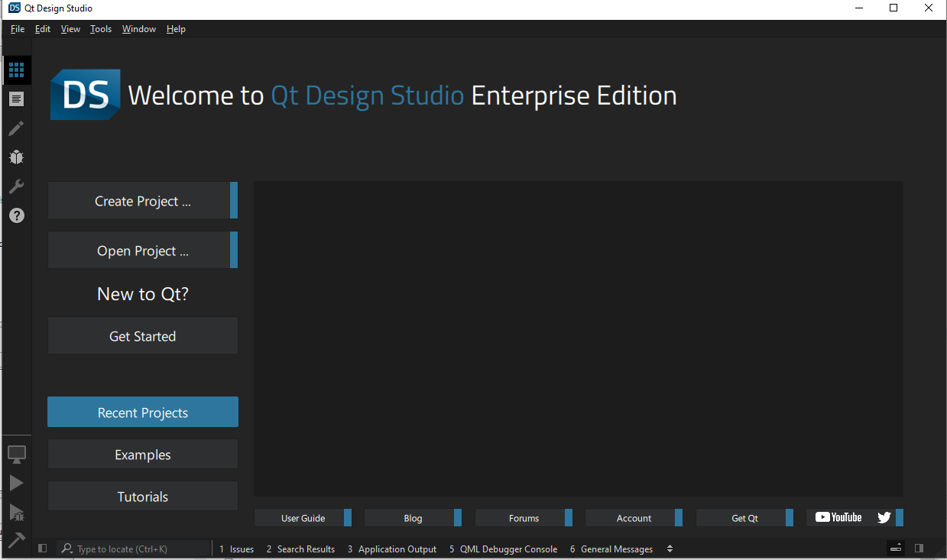Select the Examples tab

(x=143, y=455)
